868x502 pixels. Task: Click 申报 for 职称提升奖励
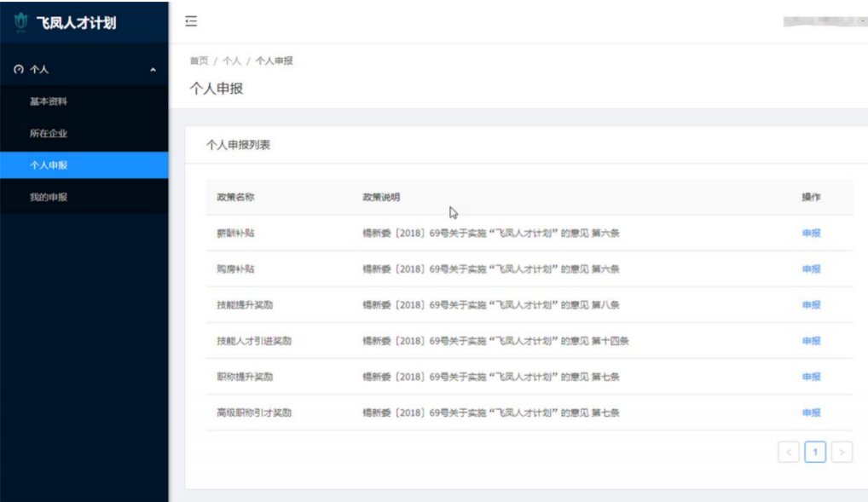(x=811, y=377)
